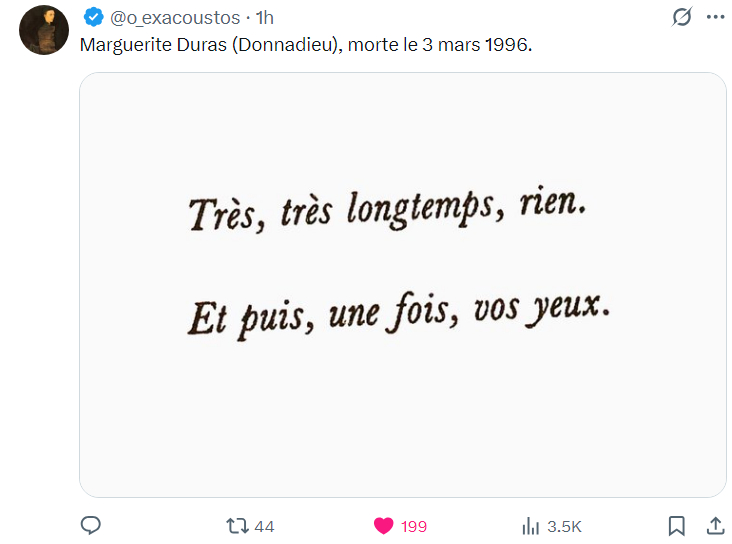Click the like count 199
Image resolution: width=732 pixels, height=544 pixels.
[x=414, y=526]
